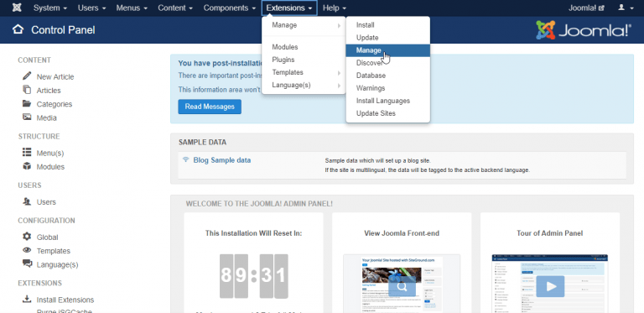644x313 pixels.
Task: Open the System dropdown menu
Action: (50, 8)
